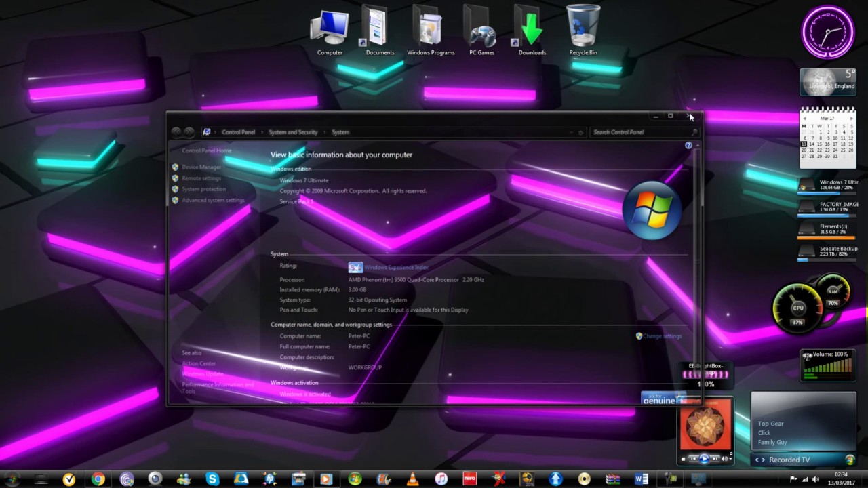Open System protection link
Viewport: 868px width, 488px height.
(204, 189)
